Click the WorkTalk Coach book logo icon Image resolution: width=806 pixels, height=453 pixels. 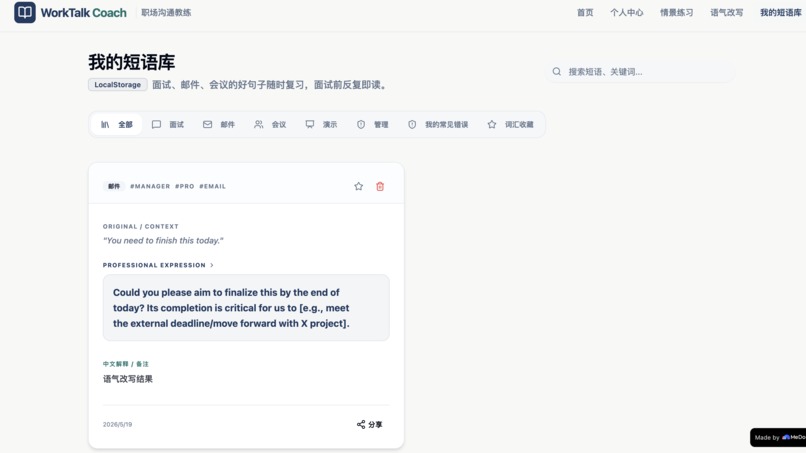pyautogui.click(x=25, y=12)
